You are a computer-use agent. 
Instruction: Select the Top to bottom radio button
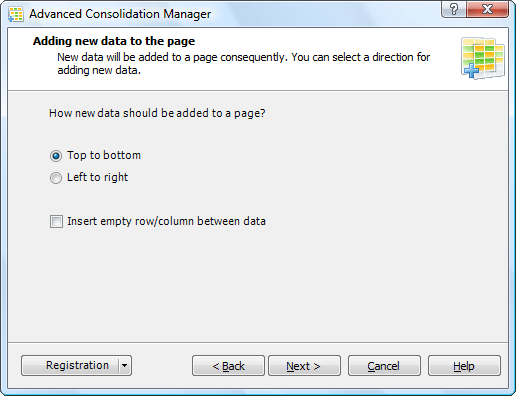(56, 156)
